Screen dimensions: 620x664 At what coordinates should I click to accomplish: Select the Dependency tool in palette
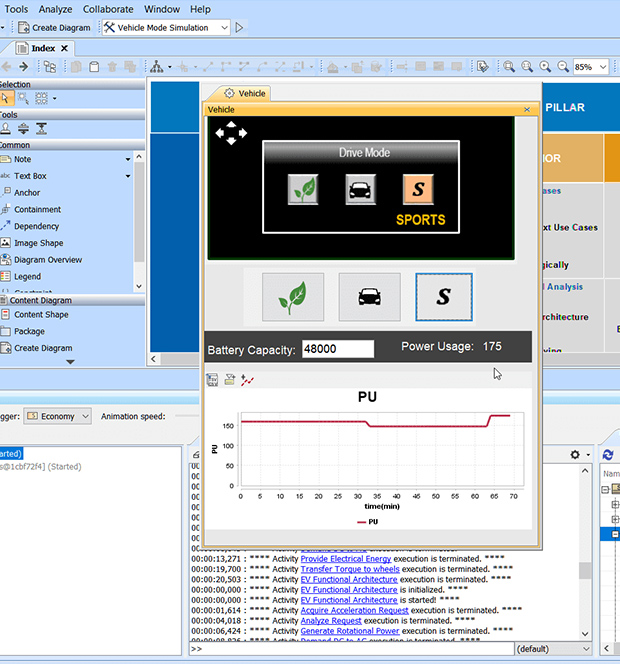(x=36, y=226)
